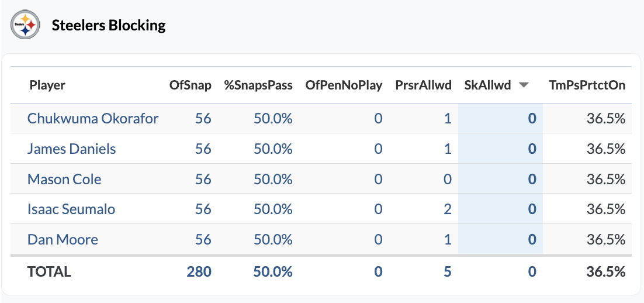Sort by the OfSnap column header
This screenshot has height=303, width=644.
pyautogui.click(x=190, y=85)
